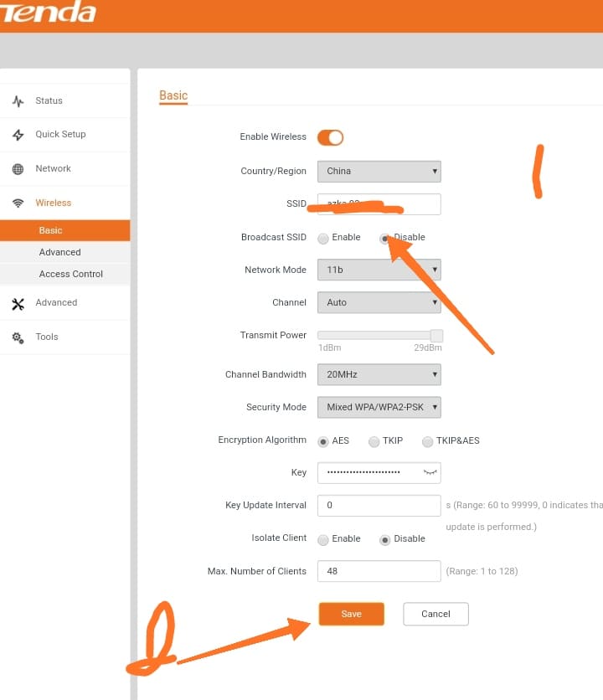Click the Quick Setup lightning icon
This screenshot has height=700, width=603.
click(x=18, y=135)
